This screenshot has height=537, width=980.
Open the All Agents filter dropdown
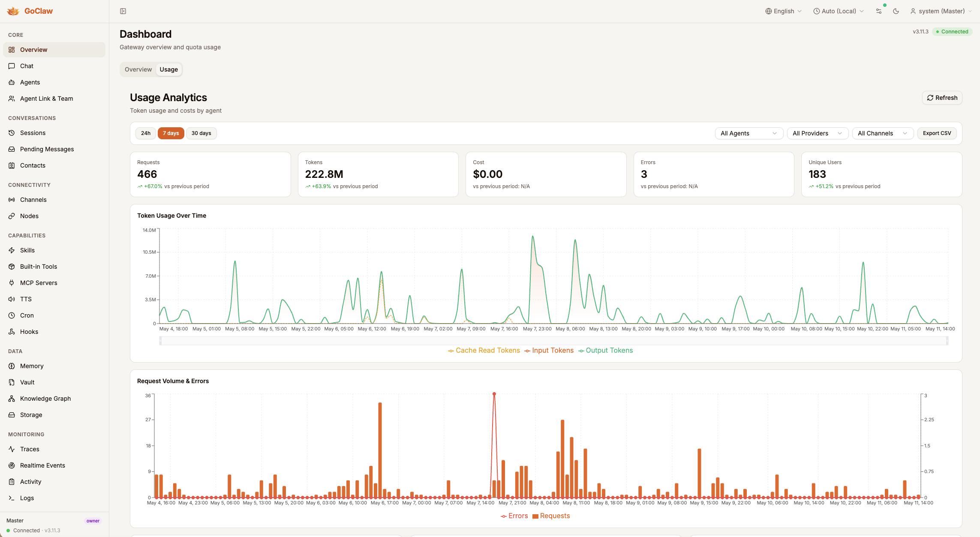coord(749,133)
